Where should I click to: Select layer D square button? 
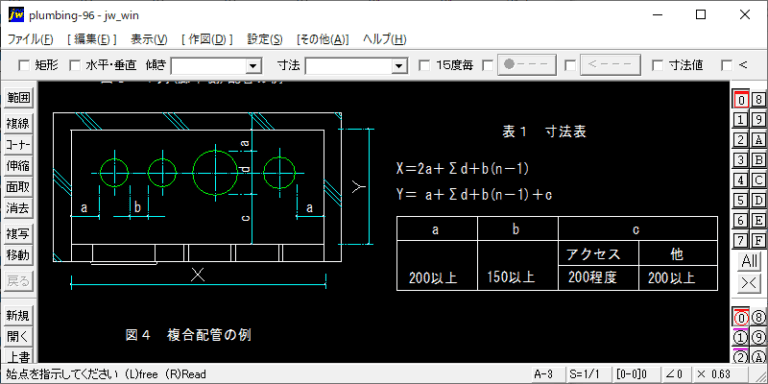[x=759, y=200]
